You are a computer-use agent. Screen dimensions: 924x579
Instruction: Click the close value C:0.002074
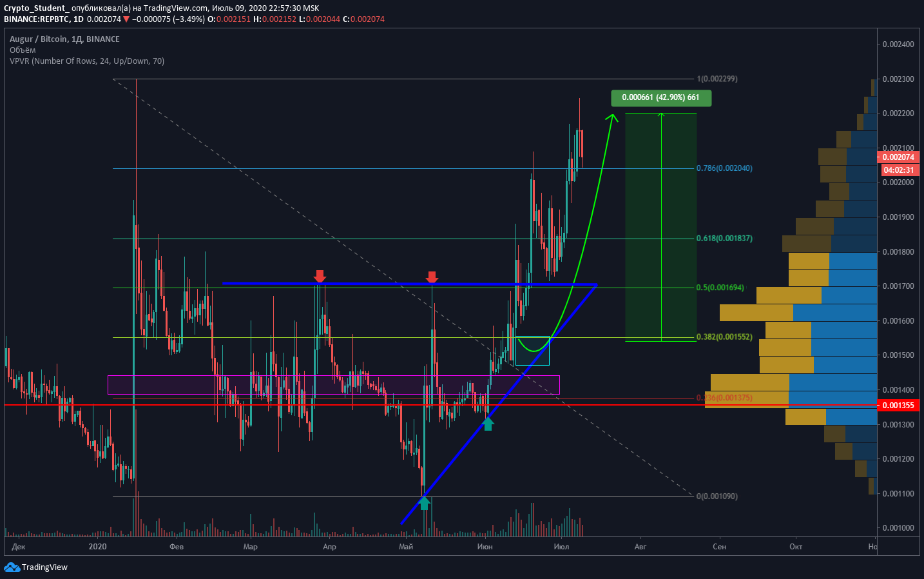(x=363, y=19)
